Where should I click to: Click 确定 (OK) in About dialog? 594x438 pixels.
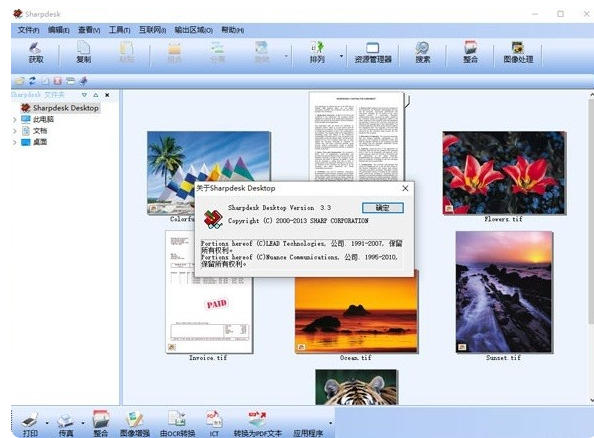click(x=383, y=207)
